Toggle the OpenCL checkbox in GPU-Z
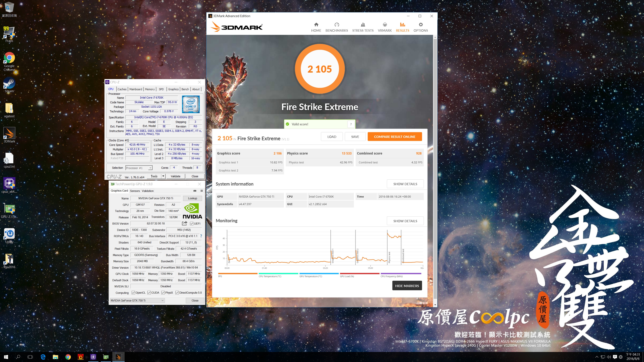 tap(133, 293)
